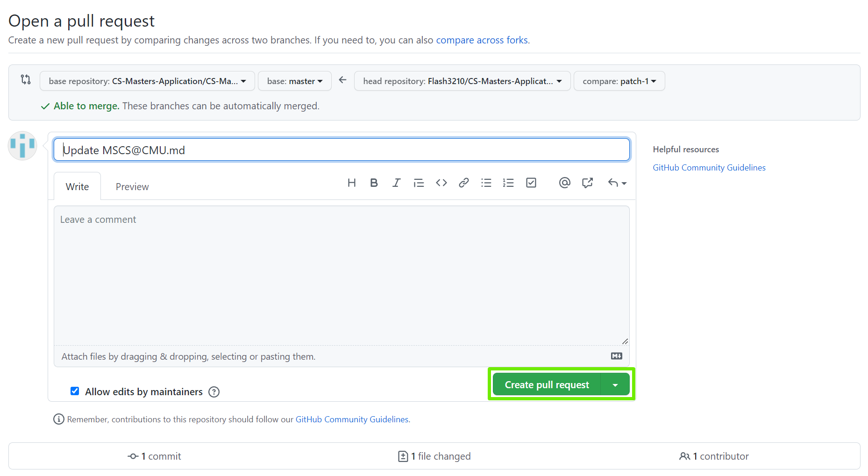Open saved replies dropdown

coord(617,183)
